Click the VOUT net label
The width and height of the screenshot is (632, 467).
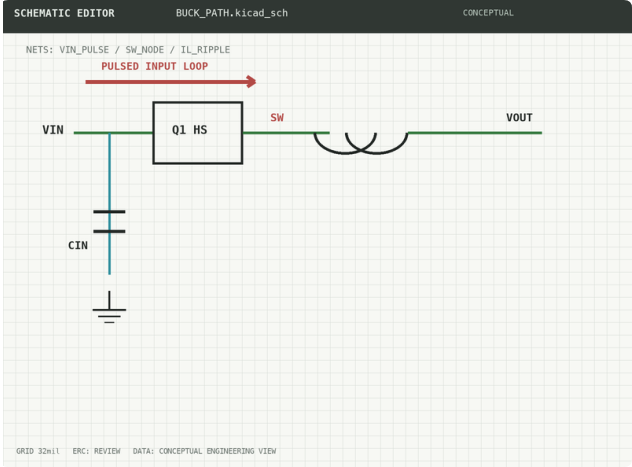click(x=519, y=118)
